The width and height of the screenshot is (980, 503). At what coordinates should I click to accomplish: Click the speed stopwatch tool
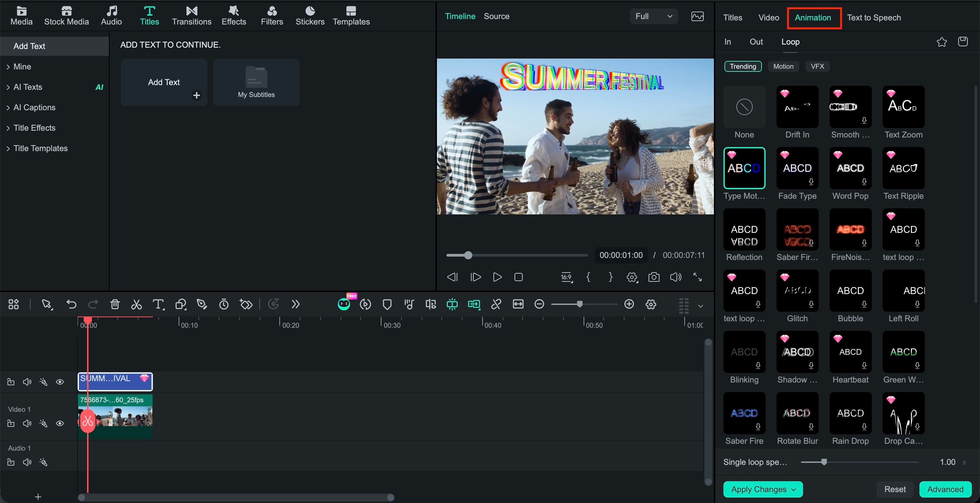(x=224, y=304)
